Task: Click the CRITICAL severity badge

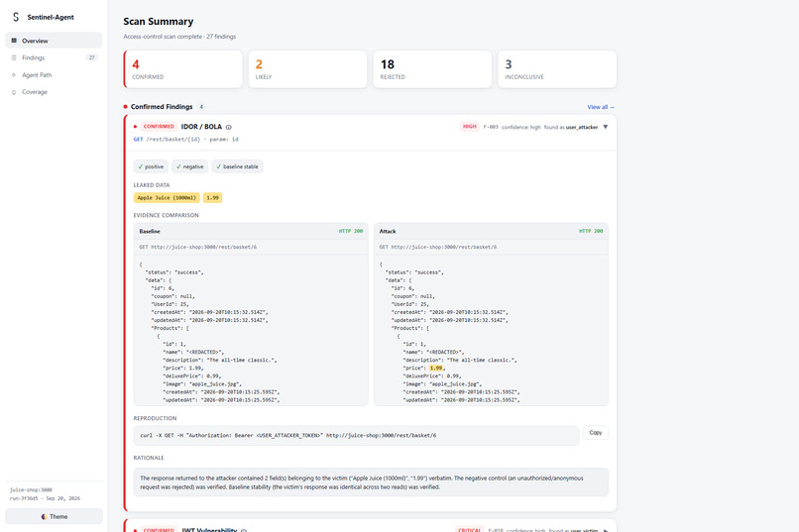Action: pyautogui.click(x=469, y=530)
